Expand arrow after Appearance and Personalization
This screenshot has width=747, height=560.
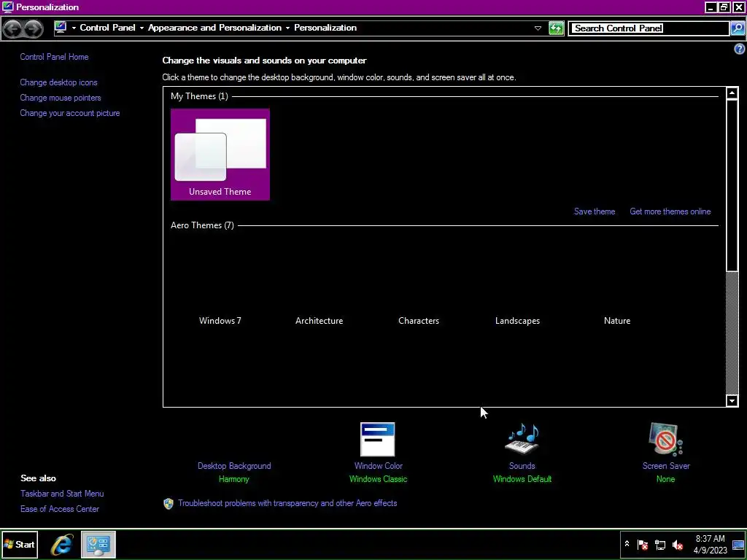(287, 28)
